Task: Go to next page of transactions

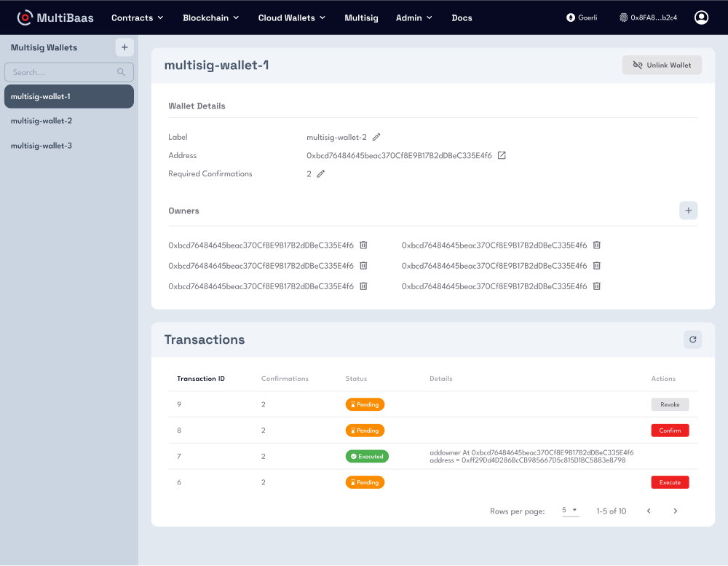Action: coord(675,511)
